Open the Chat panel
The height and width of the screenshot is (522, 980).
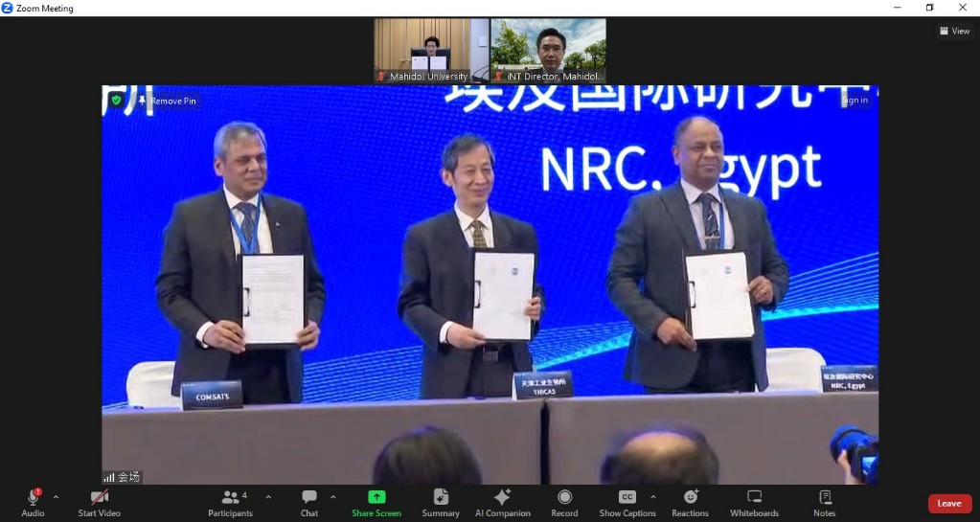309,503
